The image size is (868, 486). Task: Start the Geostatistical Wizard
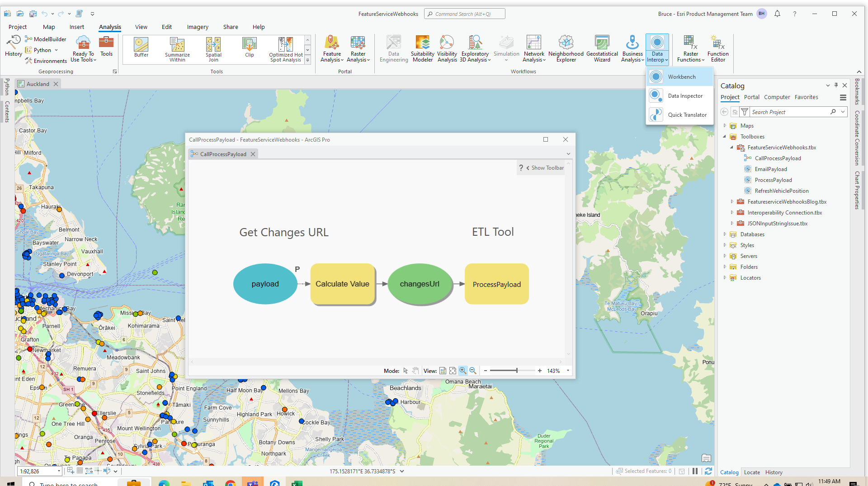click(602, 48)
